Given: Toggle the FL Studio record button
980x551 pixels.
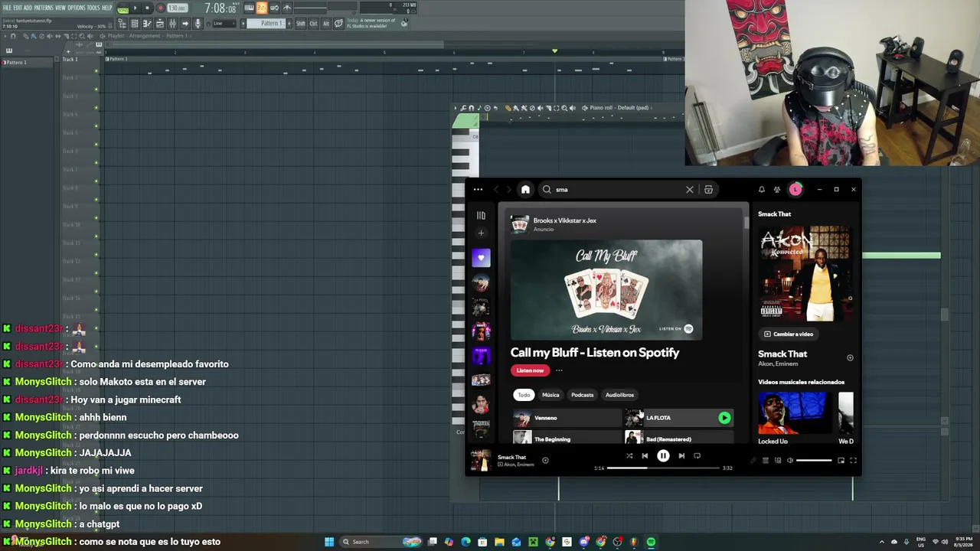Looking at the screenshot, I should coord(160,8).
